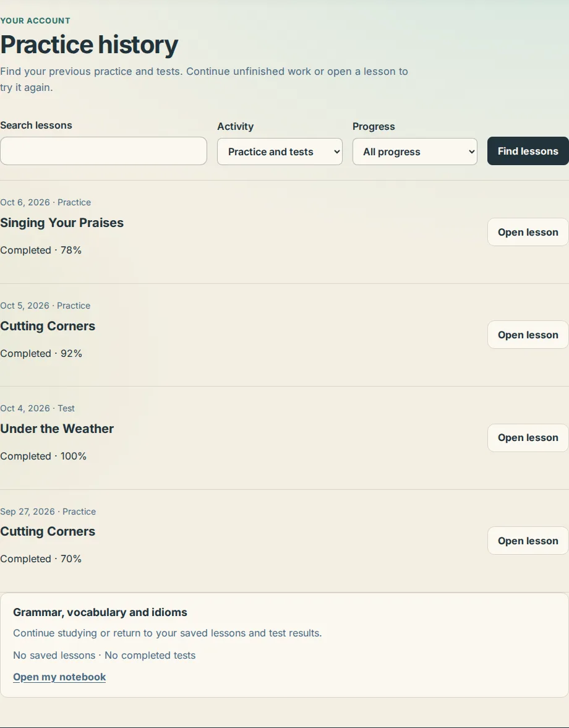Viewport: 569px width, 728px height.
Task: Open the Activity dropdown showing Practice and tests
Action: coord(280,152)
